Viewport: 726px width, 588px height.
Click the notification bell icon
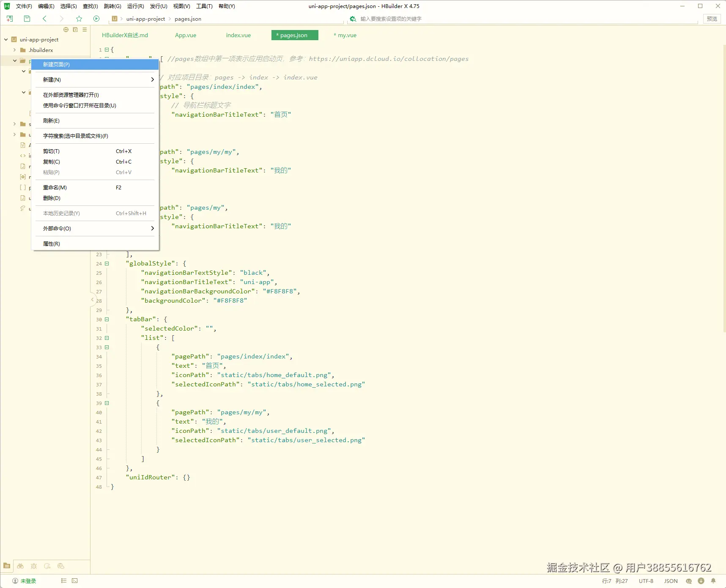point(713,581)
